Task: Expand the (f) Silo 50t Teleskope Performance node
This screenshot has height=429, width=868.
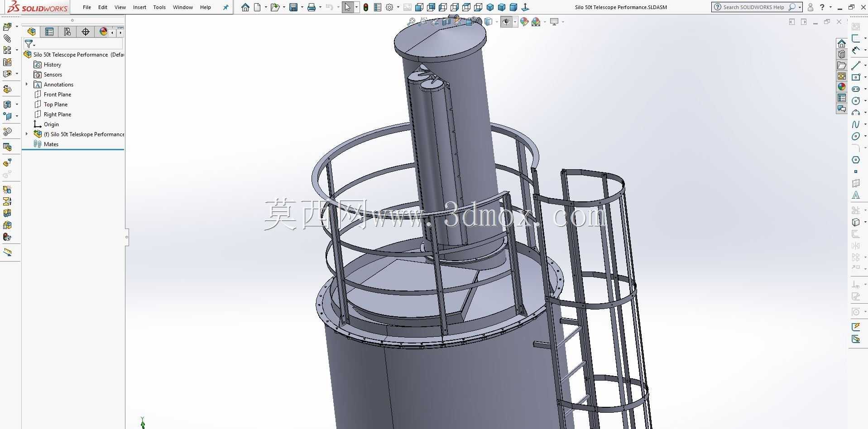Action: click(x=27, y=134)
